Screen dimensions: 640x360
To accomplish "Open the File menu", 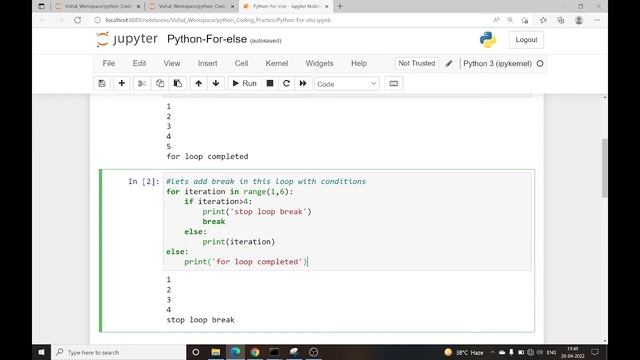I will point(109,63).
